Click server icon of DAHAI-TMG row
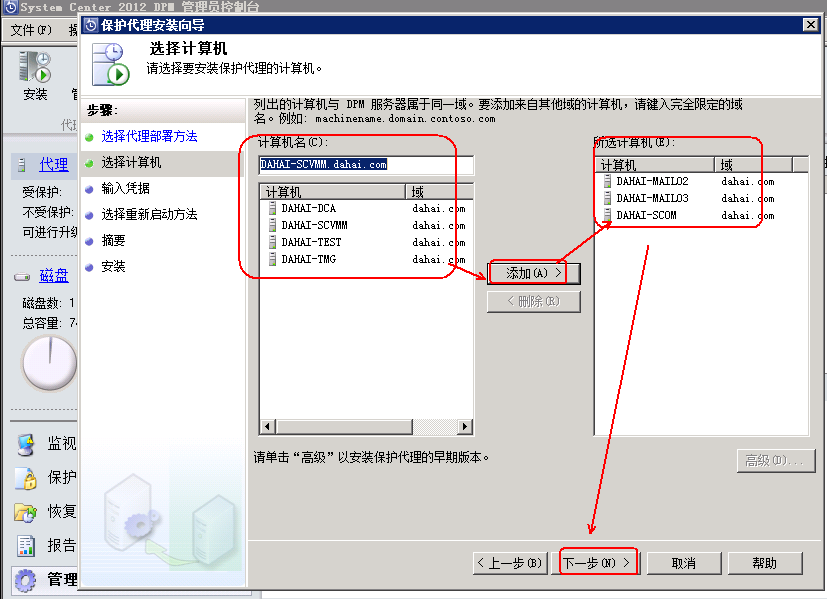The height and width of the screenshot is (599, 827). [x=272, y=259]
